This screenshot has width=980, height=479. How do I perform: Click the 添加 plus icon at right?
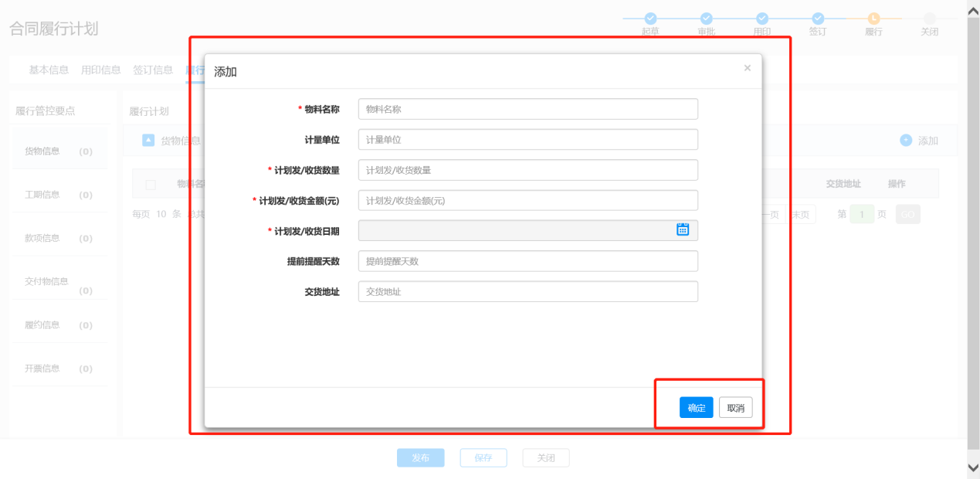coord(906,141)
